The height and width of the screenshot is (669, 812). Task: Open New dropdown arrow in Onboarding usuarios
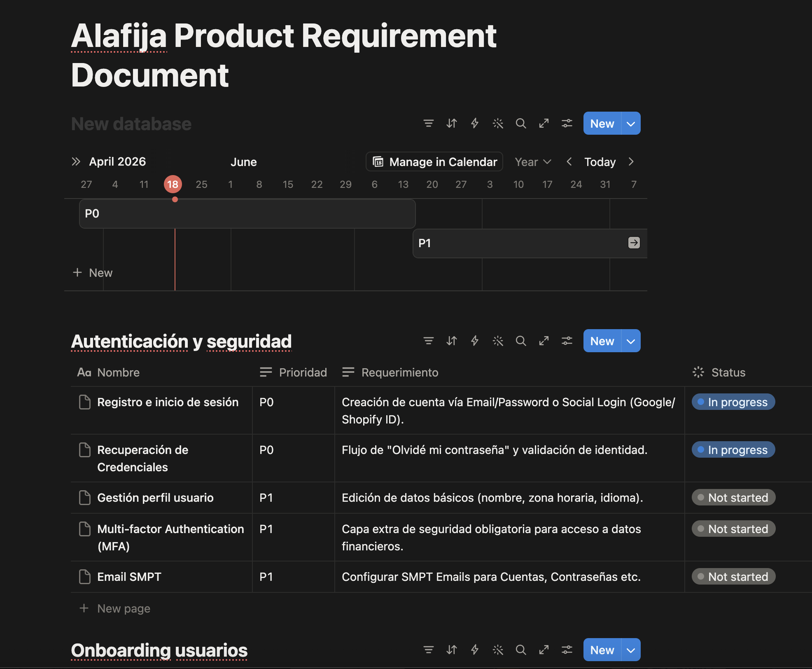(631, 650)
